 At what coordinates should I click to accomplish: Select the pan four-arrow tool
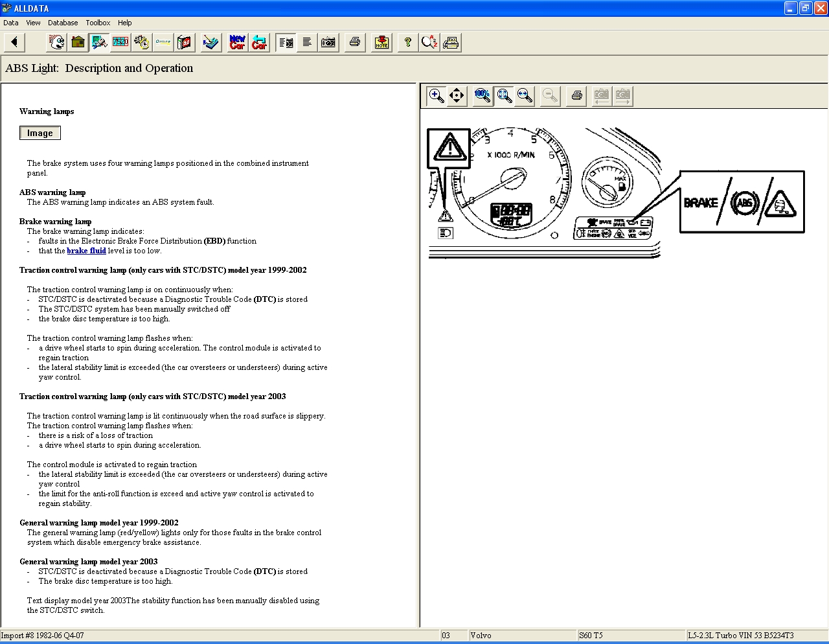(457, 96)
